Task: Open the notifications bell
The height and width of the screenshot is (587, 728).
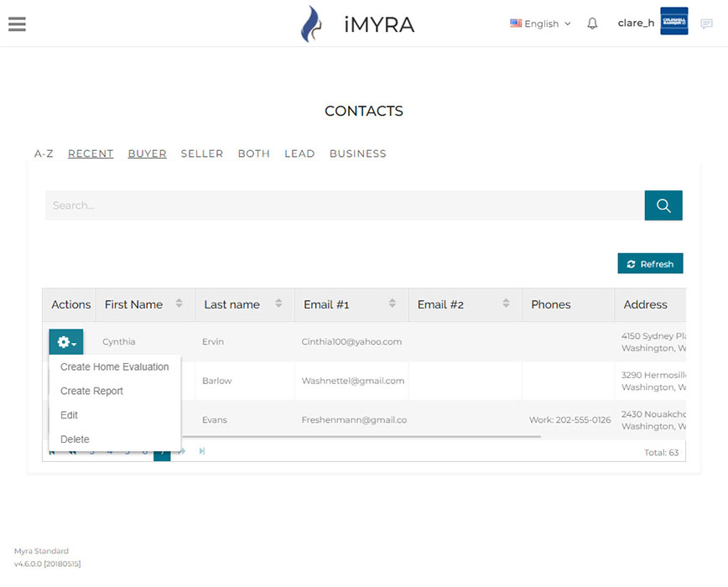Action: [x=592, y=23]
